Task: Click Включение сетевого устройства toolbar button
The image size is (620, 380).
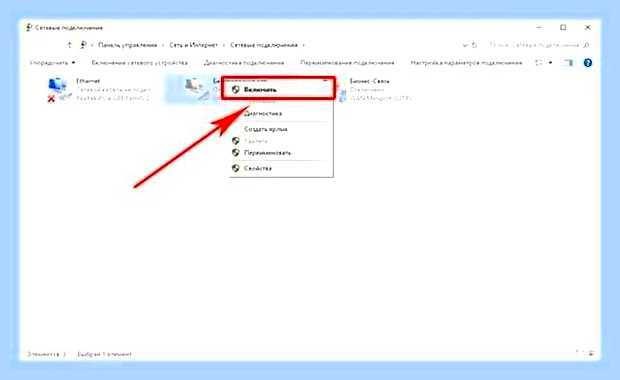Action: pyautogui.click(x=140, y=62)
